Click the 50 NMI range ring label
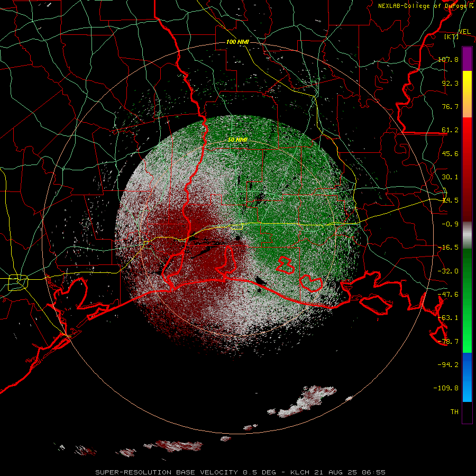This screenshot has width=476, height=476. coord(237,140)
